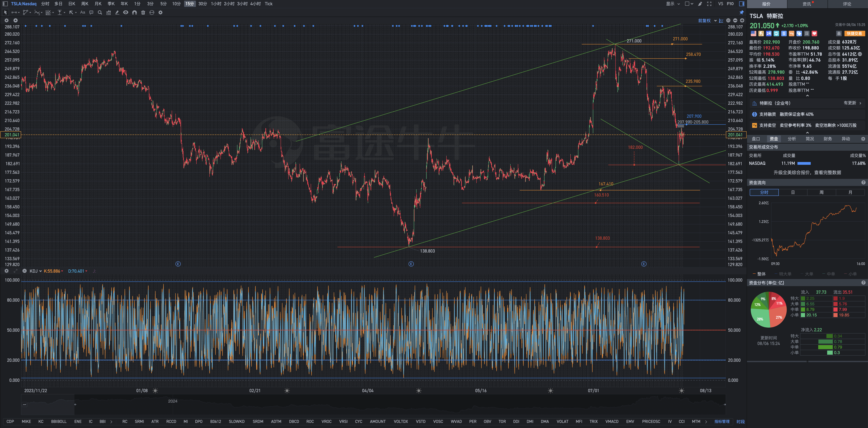Viewport: 868px width, 428px height.
Task: Open the F10 company info
Action: click(x=730, y=4)
